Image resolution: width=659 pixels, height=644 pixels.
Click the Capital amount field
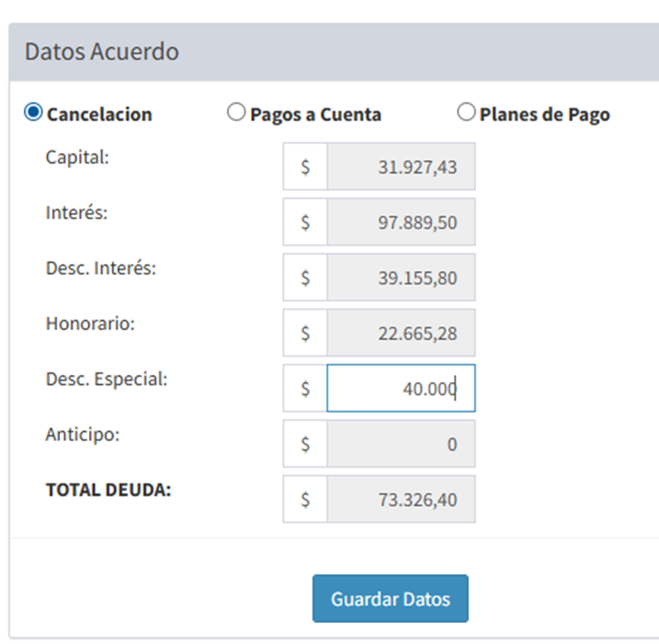pyautogui.click(x=400, y=166)
